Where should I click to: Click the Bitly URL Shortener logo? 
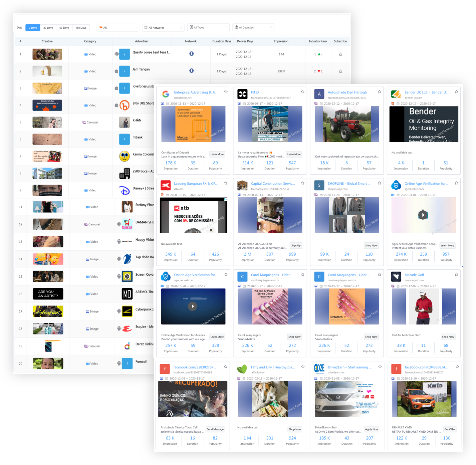tap(124, 105)
